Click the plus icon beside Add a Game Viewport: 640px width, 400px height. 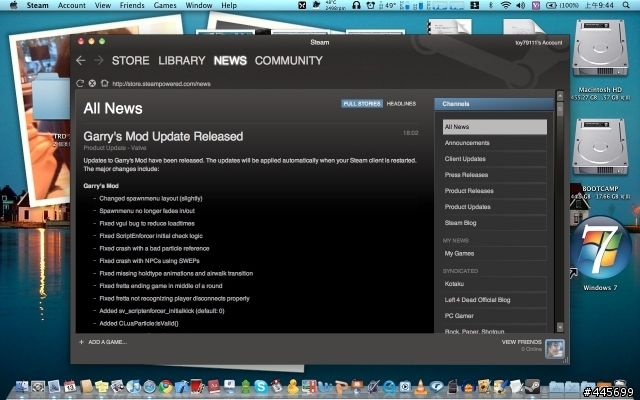coord(81,342)
